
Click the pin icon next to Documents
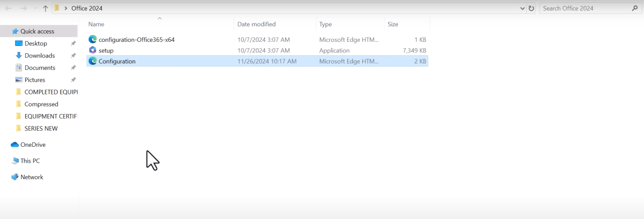point(73,68)
